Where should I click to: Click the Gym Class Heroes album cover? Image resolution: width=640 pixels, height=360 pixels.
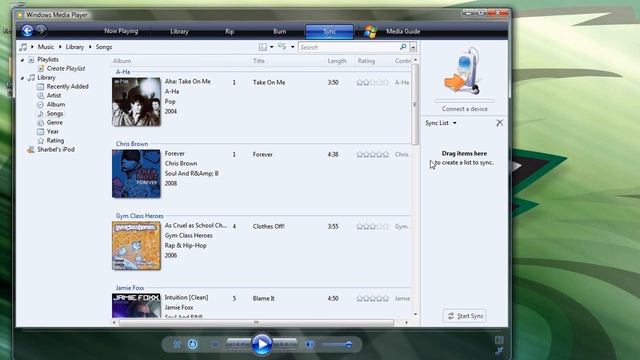pos(136,246)
